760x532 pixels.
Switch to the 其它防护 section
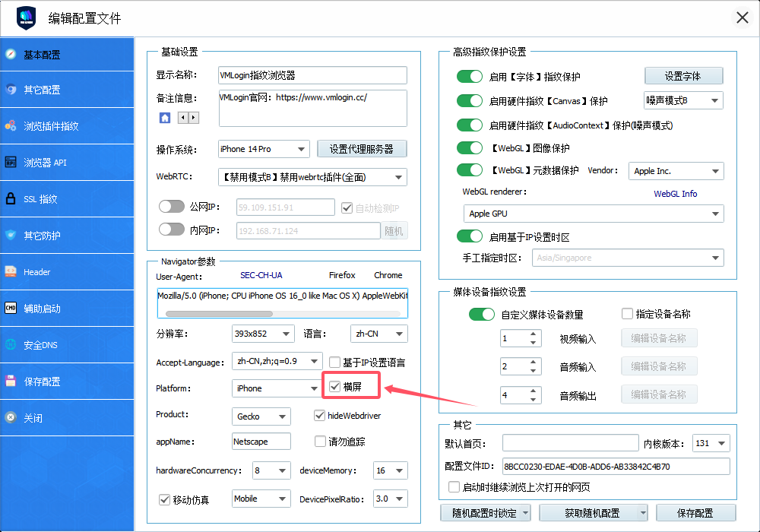67,236
